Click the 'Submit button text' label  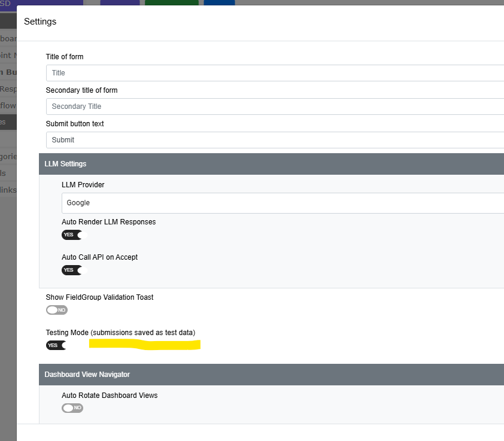tap(75, 124)
